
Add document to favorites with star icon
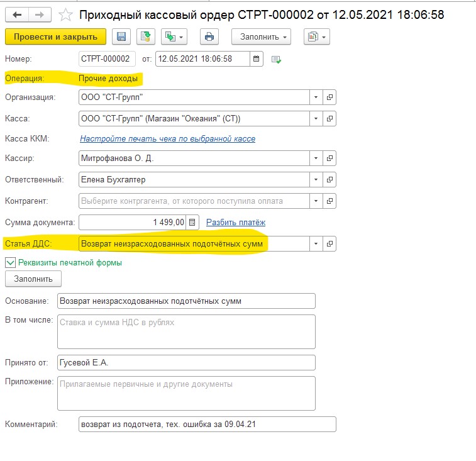click(x=65, y=14)
